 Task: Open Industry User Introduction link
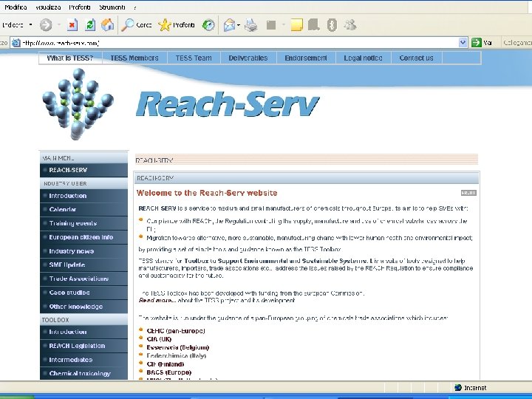click(x=83, y=196)
